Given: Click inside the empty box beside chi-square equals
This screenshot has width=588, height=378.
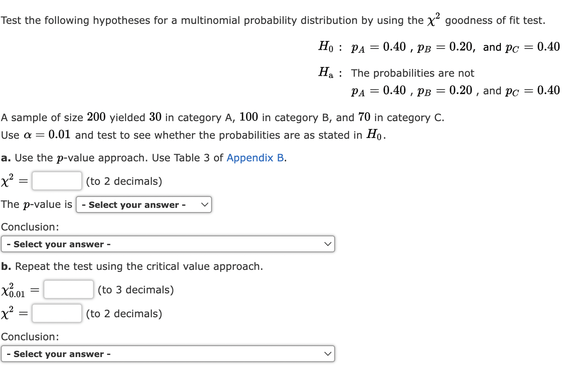Looking at the screenshot, I should point(57,181).
